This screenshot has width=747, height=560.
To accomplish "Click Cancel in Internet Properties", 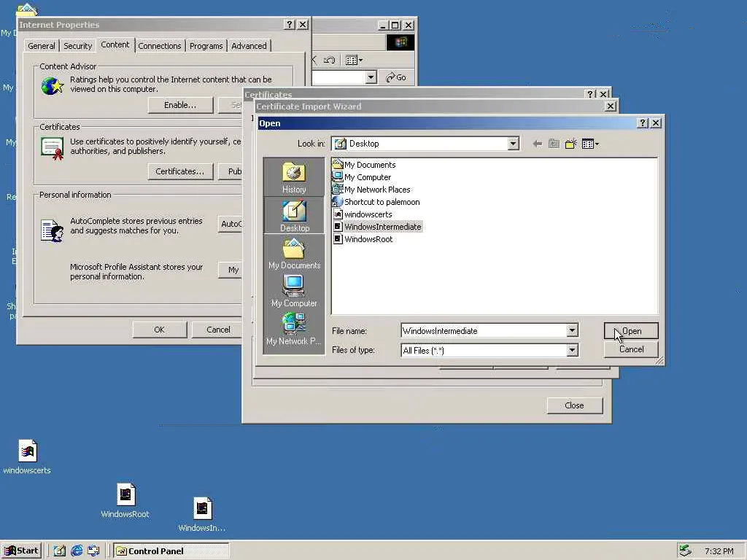I will (218, 330).
